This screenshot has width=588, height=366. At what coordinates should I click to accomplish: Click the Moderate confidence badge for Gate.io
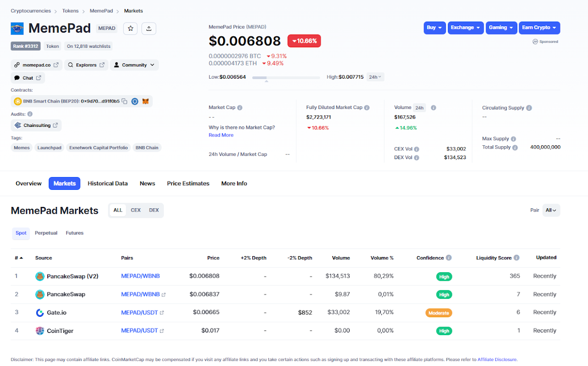point(439,313)
